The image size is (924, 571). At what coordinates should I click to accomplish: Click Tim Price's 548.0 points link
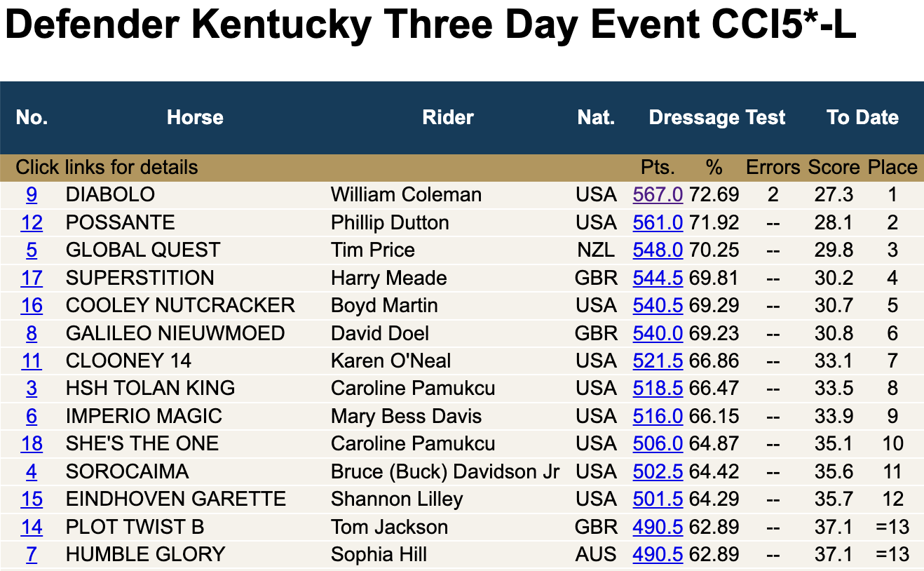coord(657,250)
